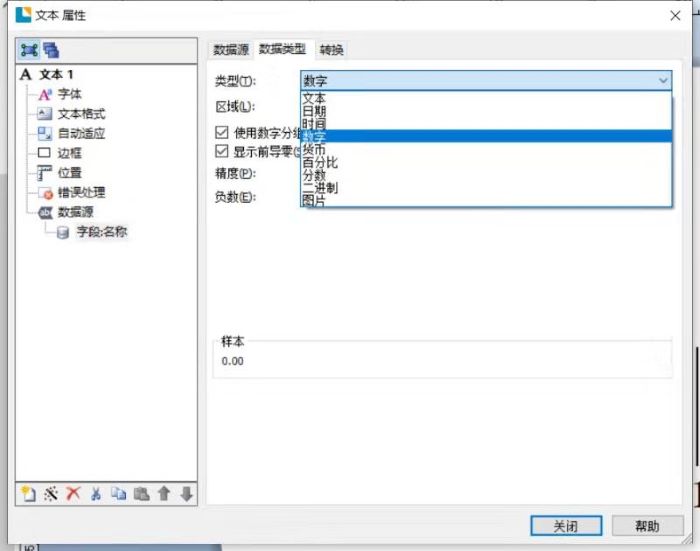Choose 文本 from the type list
The height and width of the screenshot is (551, 700).
tap(486, 98)
